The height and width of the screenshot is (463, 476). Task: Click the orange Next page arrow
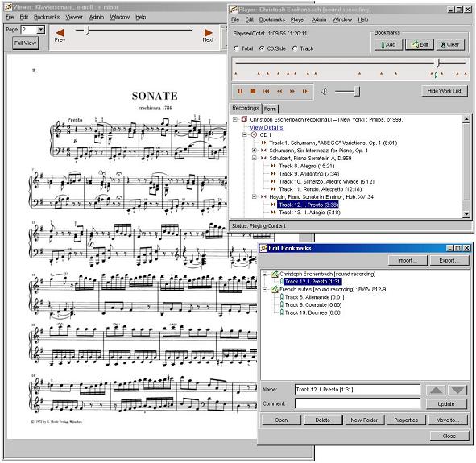(209, 32)
